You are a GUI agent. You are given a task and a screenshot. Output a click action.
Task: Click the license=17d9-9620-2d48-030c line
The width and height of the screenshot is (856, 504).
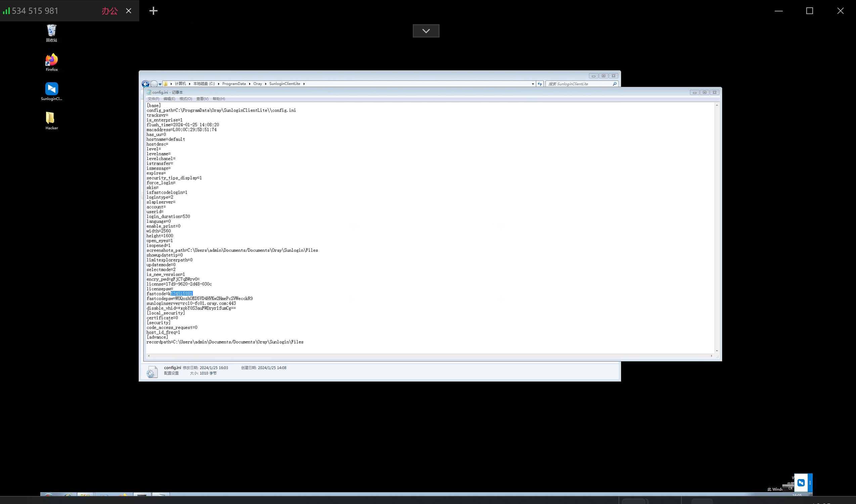(x=179, y=284)
